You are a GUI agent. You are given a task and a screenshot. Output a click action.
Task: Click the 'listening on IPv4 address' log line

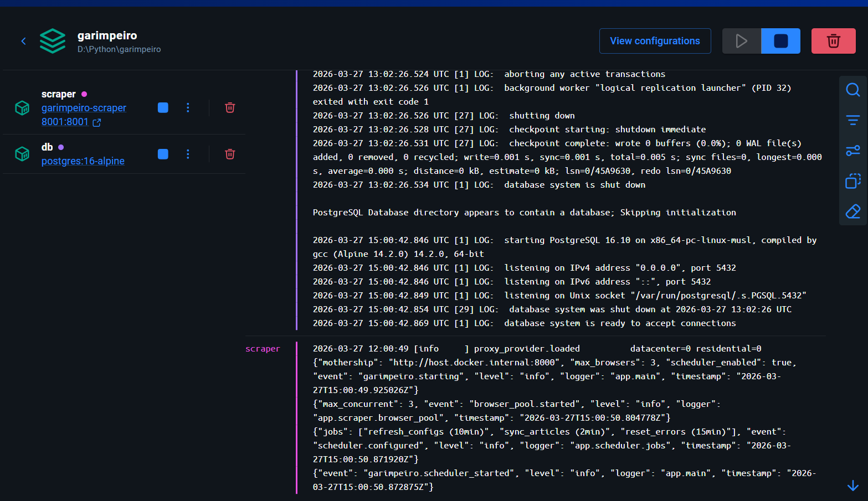click(x=525, y=268)
